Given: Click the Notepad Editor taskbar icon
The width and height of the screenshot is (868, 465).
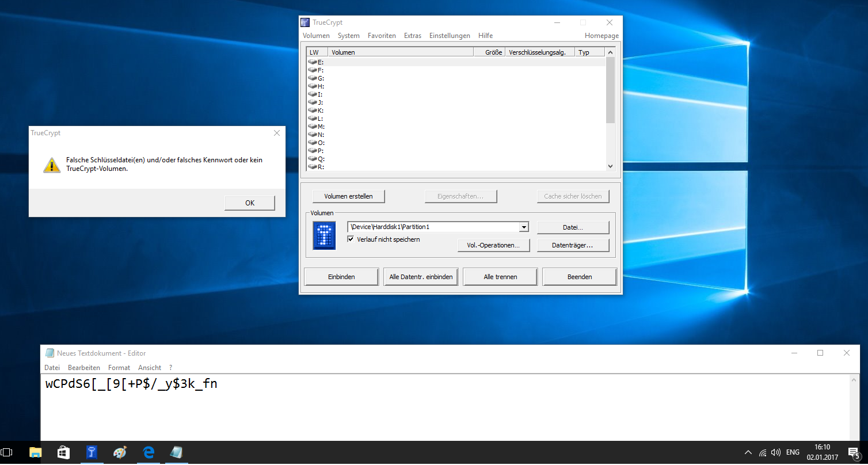Looking at the screenshot, I should click(176, 453).
